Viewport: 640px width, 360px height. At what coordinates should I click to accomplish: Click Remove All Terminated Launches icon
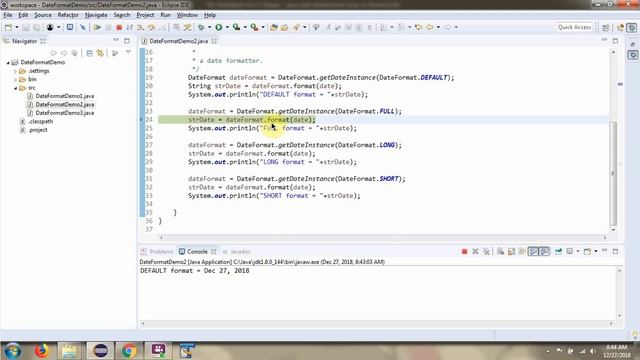coord(486,251)
